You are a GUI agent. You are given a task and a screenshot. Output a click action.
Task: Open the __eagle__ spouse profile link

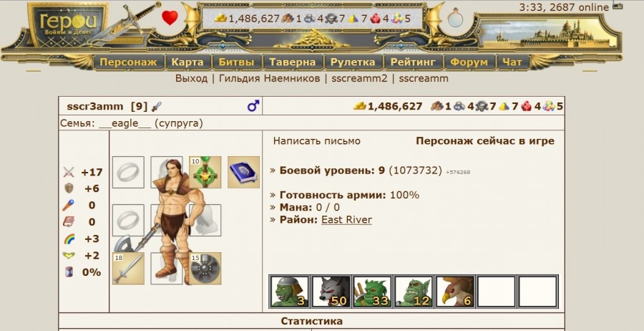pyautogui.click(x=125, y=123)
